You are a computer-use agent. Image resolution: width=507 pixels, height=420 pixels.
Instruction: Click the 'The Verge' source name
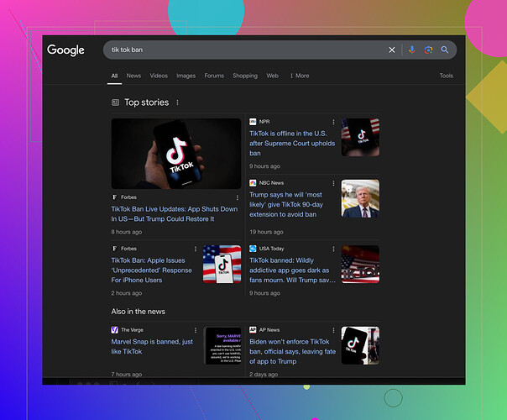(132, 330)
